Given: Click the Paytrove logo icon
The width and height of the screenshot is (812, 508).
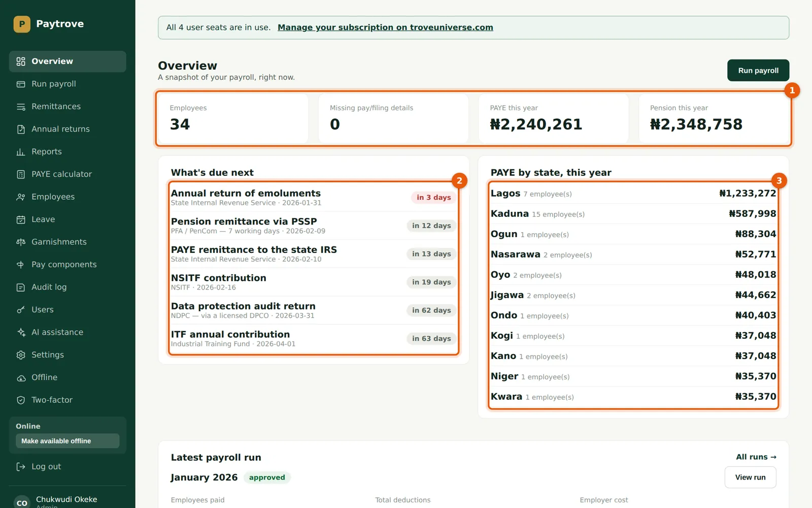Looking at the screenshot, I should click(x=22, y=24).
